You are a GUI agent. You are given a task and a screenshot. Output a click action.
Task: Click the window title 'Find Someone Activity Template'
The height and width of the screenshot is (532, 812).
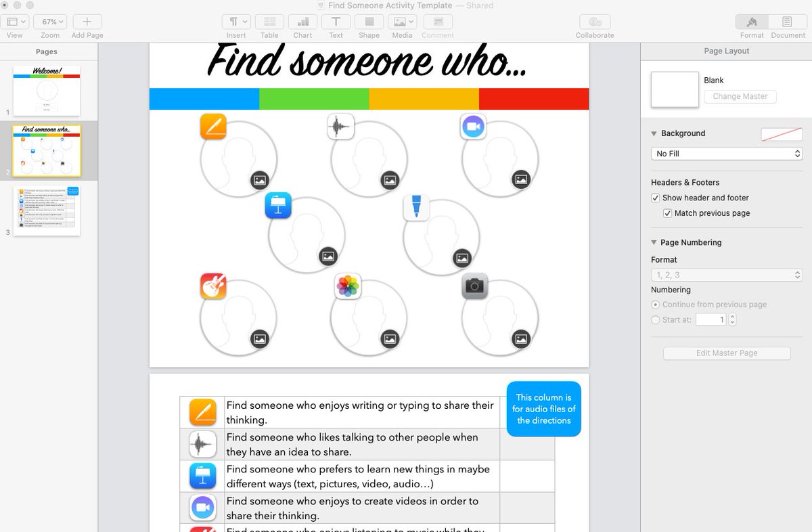tap(390, 5)
